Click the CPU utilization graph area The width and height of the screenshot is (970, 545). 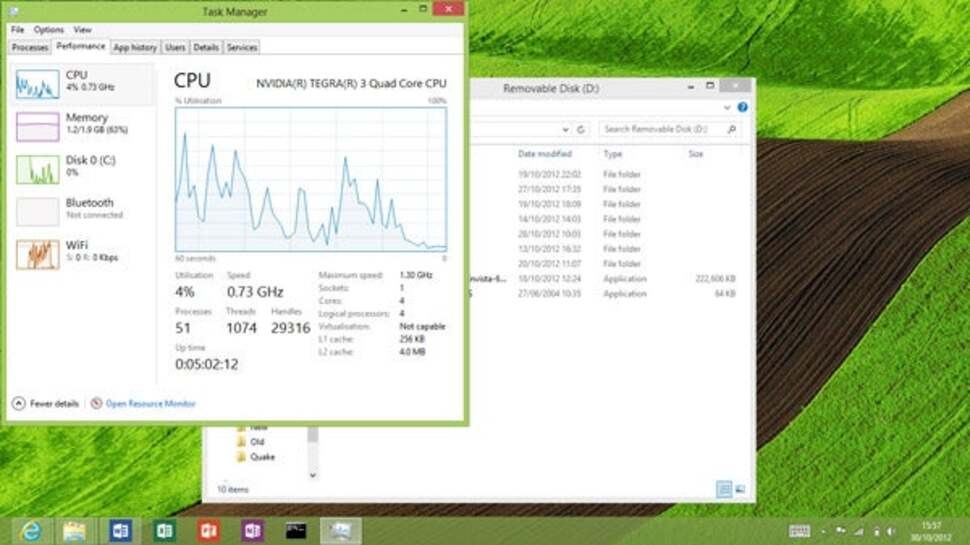pyautogui.click(x=311, y=179)
